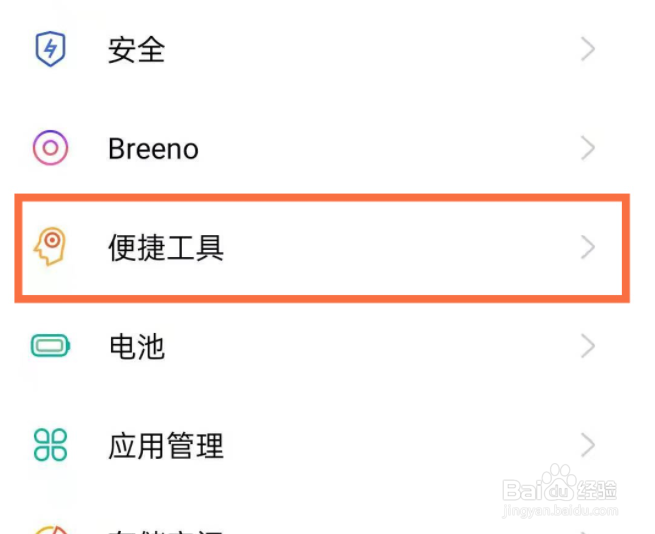The height and width of the screenshot is (534, 655).
Task: Tap the green 电池 battery icon
Action: click(x=50, y=347)
